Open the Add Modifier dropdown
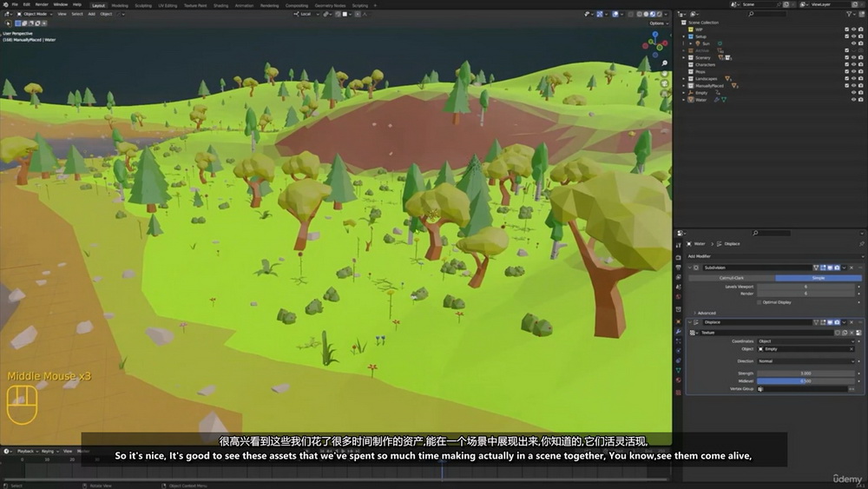 775,256
